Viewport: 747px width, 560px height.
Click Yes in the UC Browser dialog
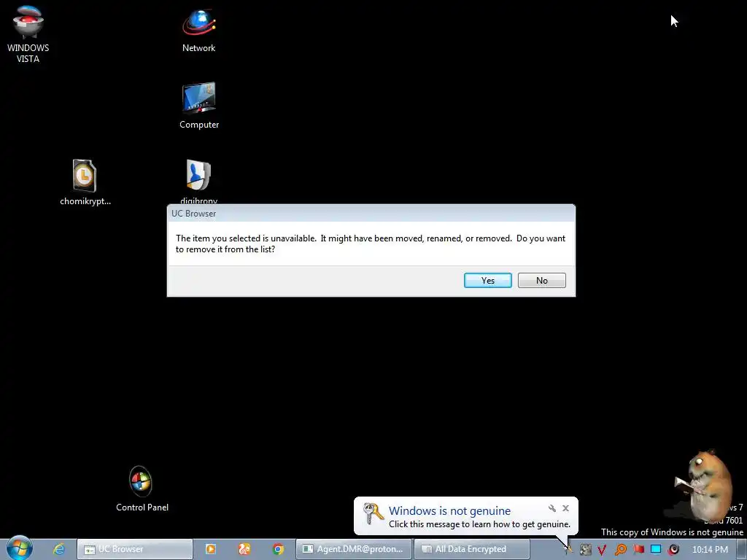(488, 281)
